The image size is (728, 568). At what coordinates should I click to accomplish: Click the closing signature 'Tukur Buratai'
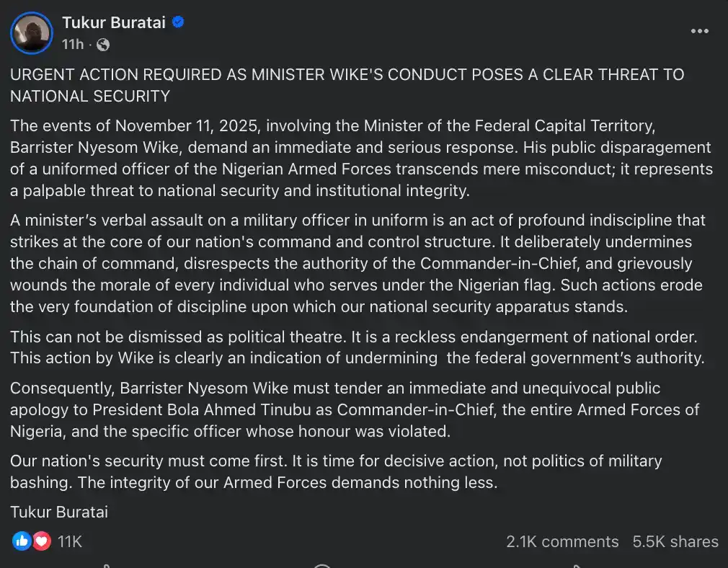(59, 512)
